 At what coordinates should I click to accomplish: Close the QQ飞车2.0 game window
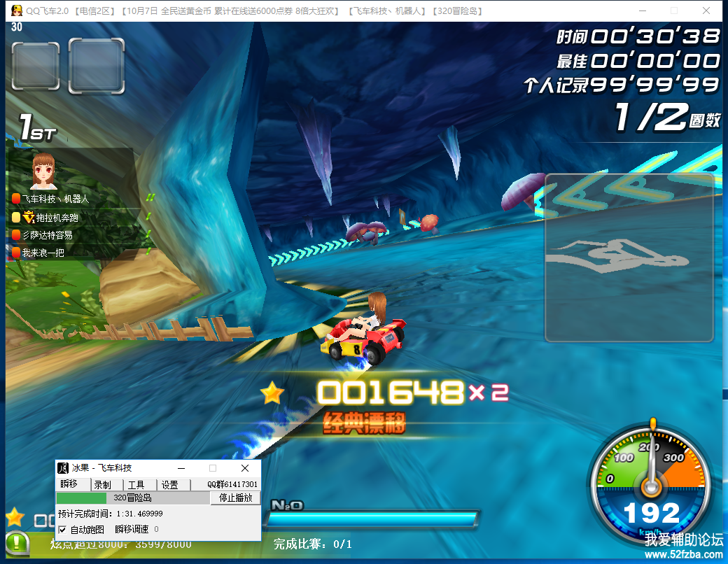(706, 10)
